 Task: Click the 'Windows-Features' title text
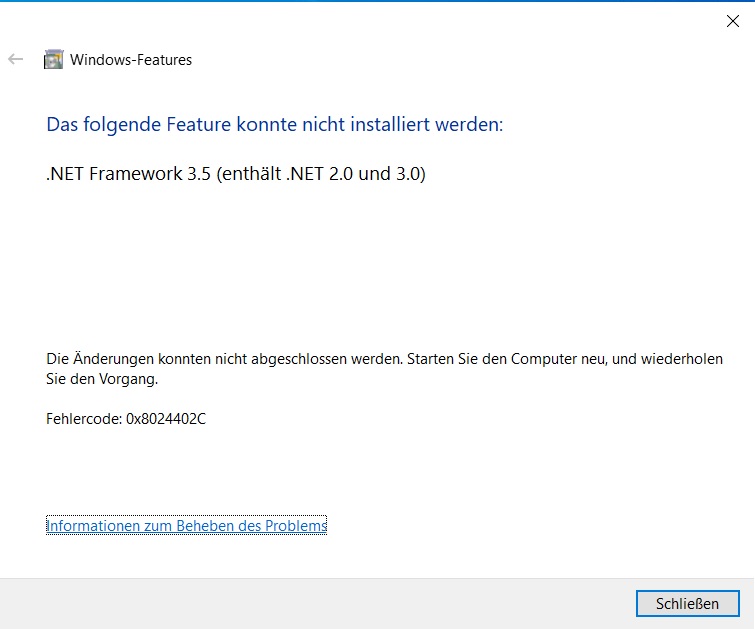coord(131,60)
